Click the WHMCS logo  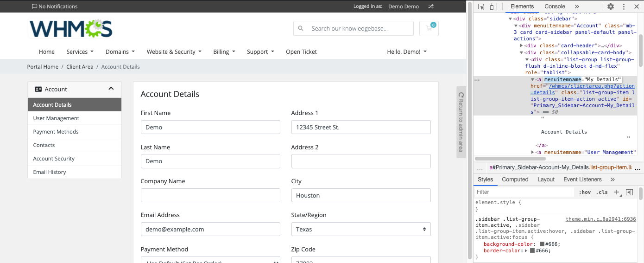(71, 28)
